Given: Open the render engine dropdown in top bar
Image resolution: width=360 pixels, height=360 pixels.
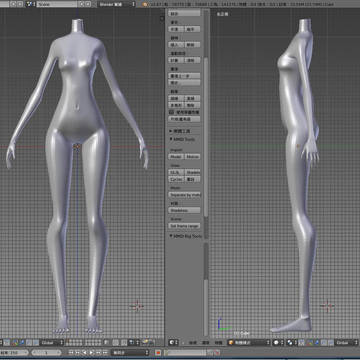Looking at the screenshot, I should pyautogui.click(x=117, y=4).
